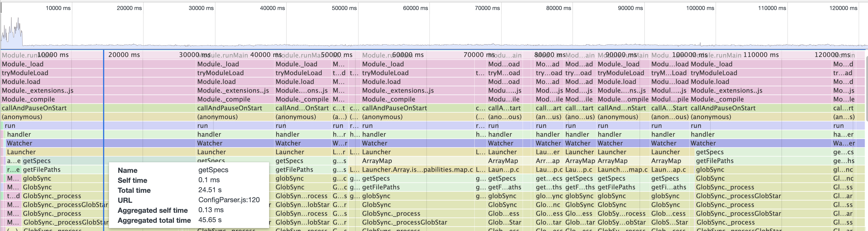The image size is (868, 231).
Task: Select the tryM...Load frame
Action: point(669,73)
